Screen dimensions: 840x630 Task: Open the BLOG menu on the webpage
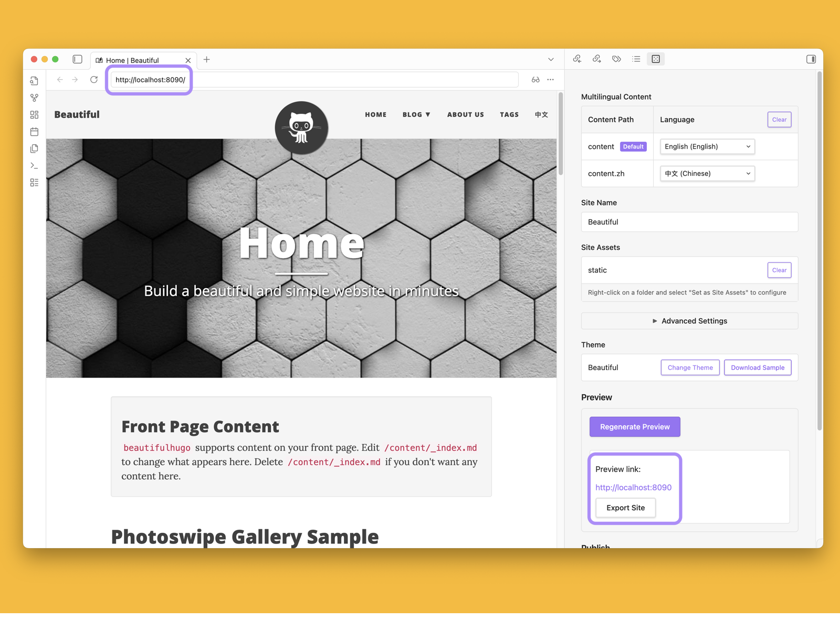pyautogui.click(x=416, y=114)
